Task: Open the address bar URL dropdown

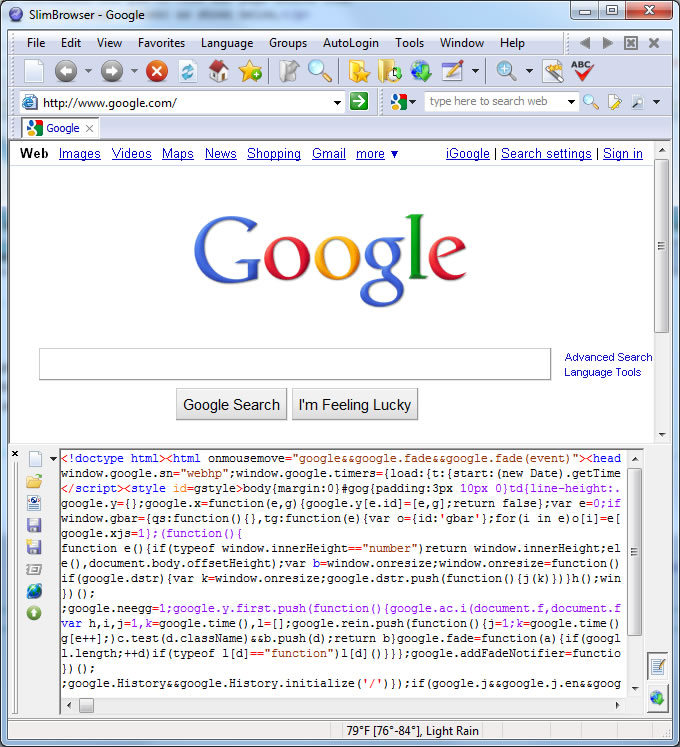Action: (337, 102)
